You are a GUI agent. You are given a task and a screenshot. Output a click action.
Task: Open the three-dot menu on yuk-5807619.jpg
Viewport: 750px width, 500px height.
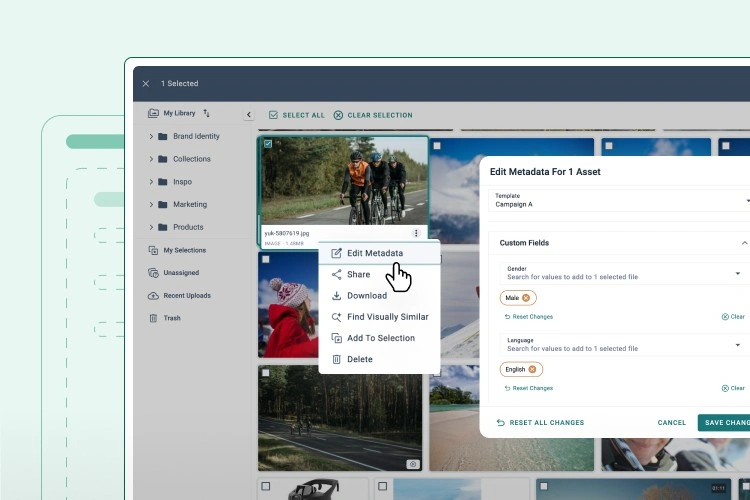416,233
